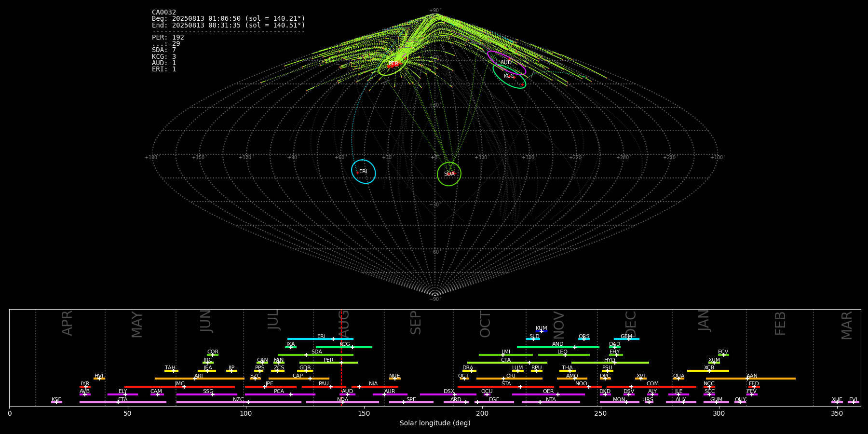Click the LEO shower bar in the timeline
The image size is (868, 434).
pos(564,355)
